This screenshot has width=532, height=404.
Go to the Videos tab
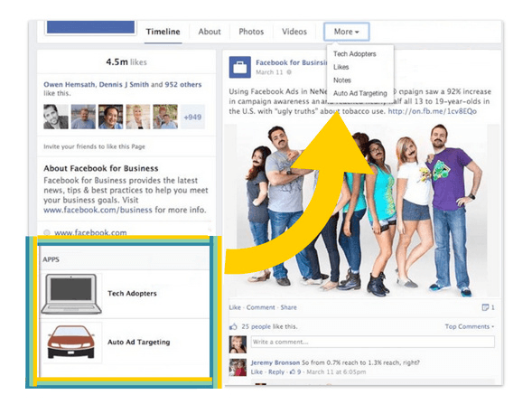(x=294, y=32)
